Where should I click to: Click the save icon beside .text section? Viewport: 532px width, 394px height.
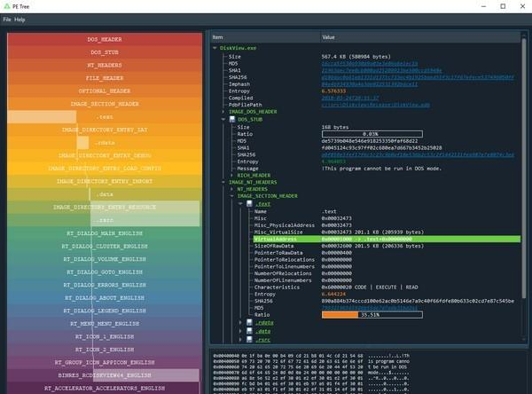coord(250,203)
